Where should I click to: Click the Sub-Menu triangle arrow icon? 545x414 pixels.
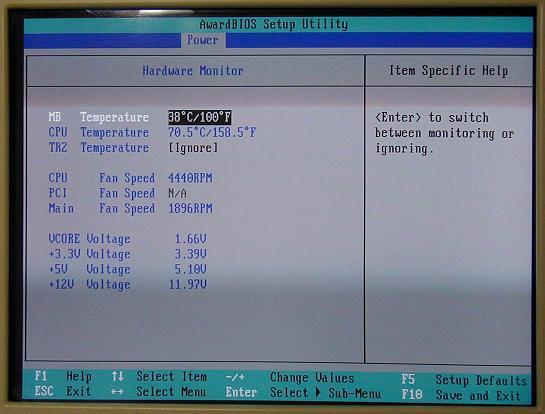[x=318, y=393]
